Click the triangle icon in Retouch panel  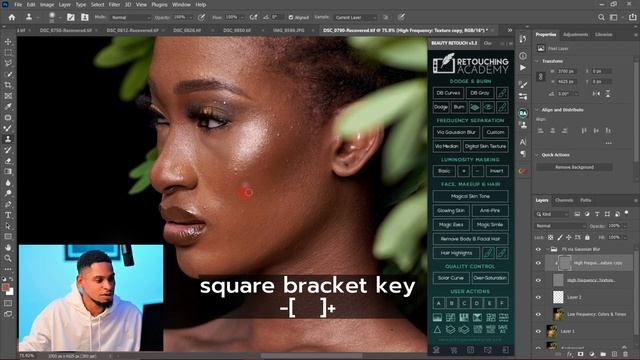click(x=437, y=329)
